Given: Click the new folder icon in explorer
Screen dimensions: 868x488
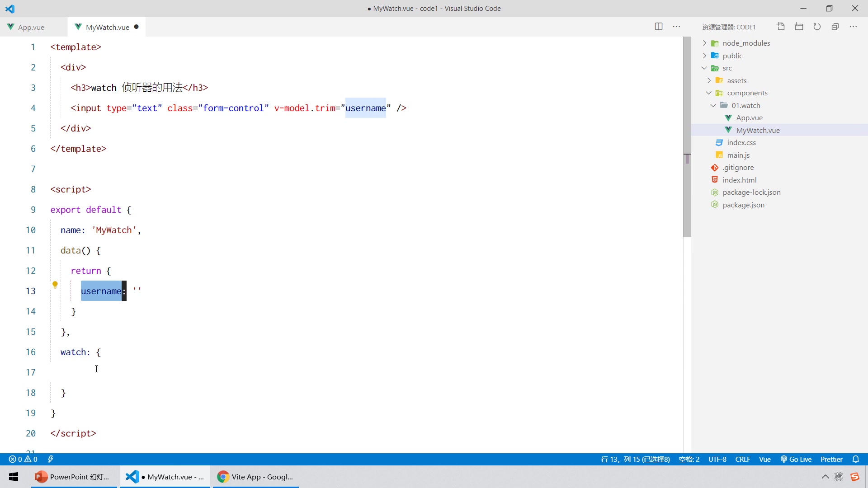Looking at the screenshot, I should point(799,27).
